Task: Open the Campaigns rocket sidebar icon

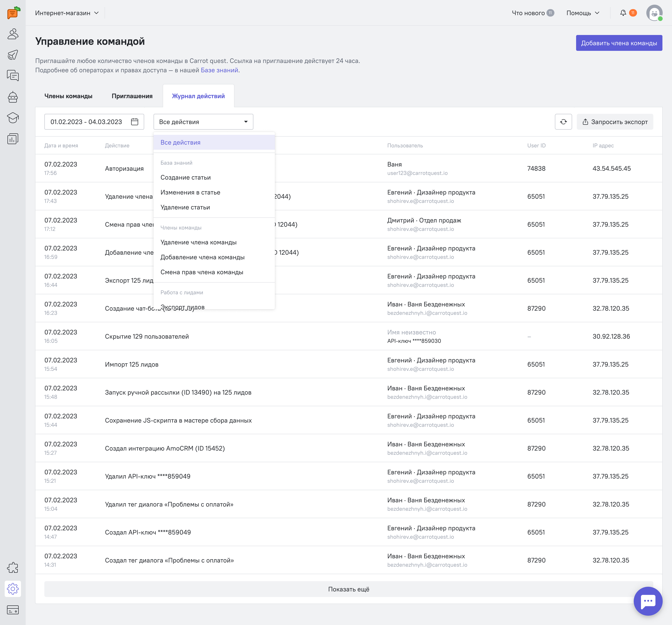Action: [x=13, y=55]
